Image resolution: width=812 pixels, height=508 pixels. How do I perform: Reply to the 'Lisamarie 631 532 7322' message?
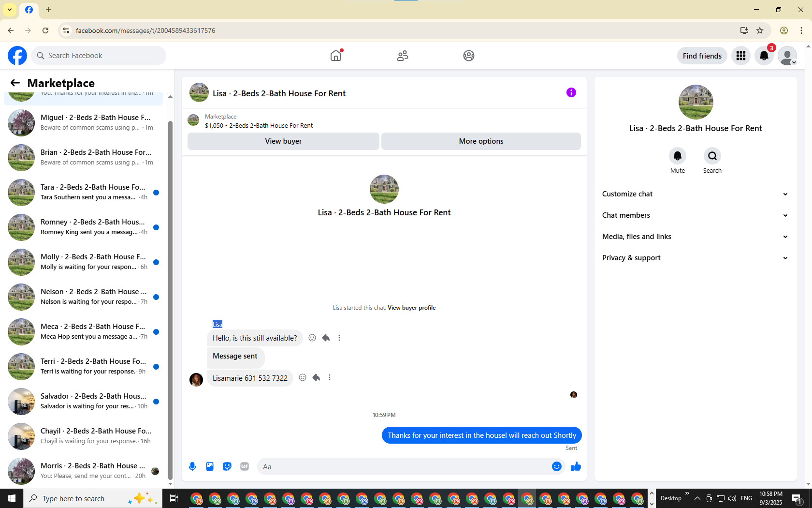(x=316, y=377)
